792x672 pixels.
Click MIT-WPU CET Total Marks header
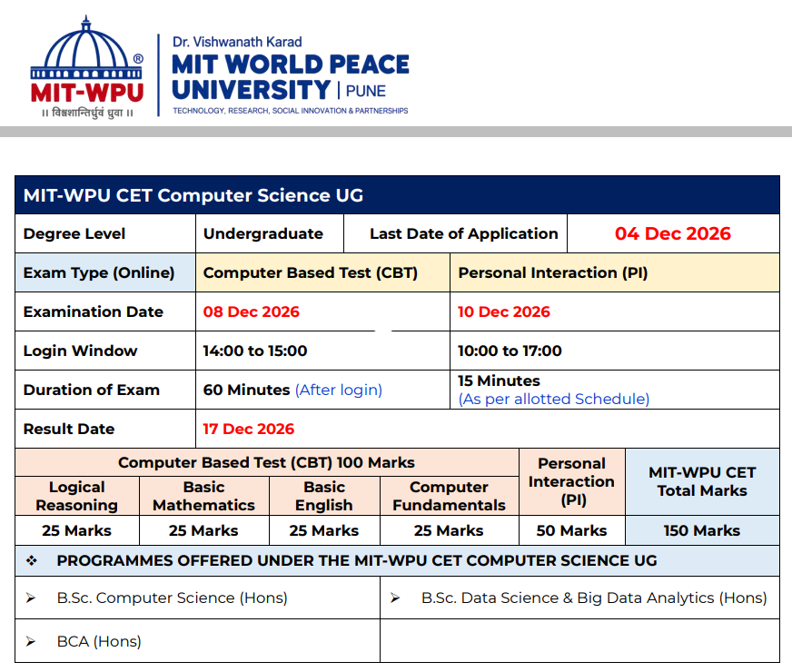tap(702, 481)
